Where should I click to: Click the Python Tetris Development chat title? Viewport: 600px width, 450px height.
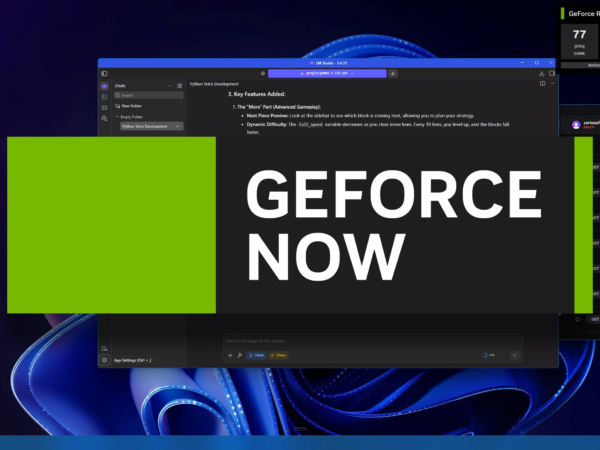pos(214,84)
